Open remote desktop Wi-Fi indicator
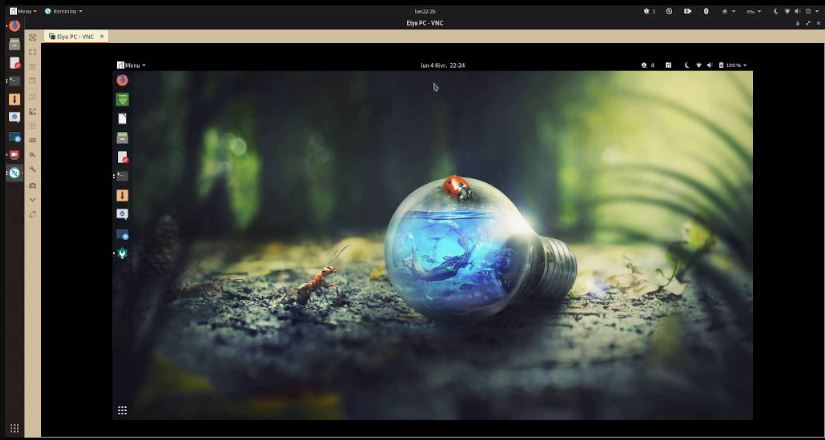Viewport: 825px width, 440px height. pyautogui.click(x=699, y=65)
